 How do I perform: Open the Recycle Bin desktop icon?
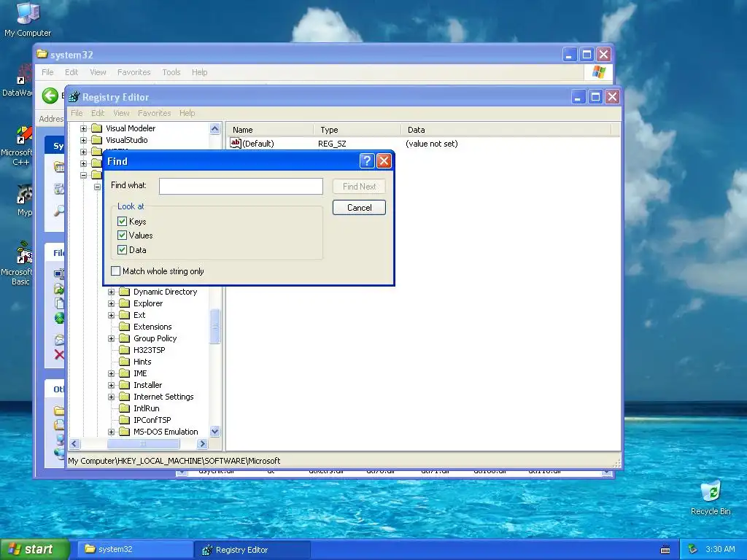point(711,498)
